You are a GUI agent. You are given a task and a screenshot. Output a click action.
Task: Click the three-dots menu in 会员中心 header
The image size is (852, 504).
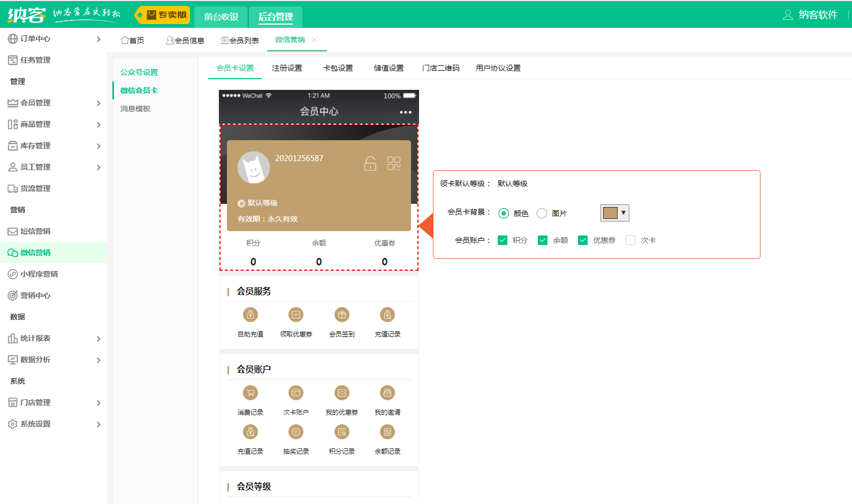pos(405,112)
